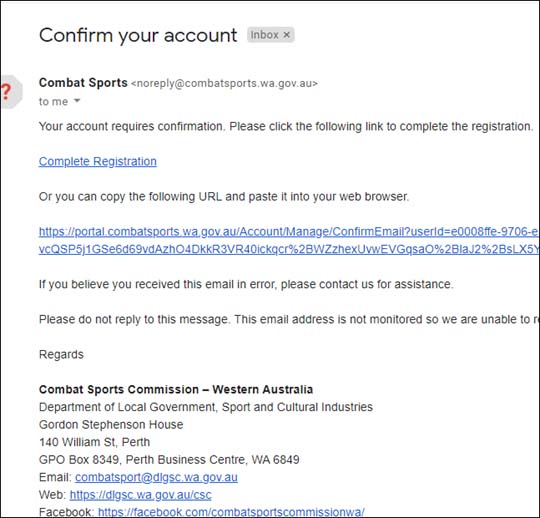Click the noreply@combatsports.wa.gov.au sender address
Screen dimensions: 540x518
pos(224,83)
